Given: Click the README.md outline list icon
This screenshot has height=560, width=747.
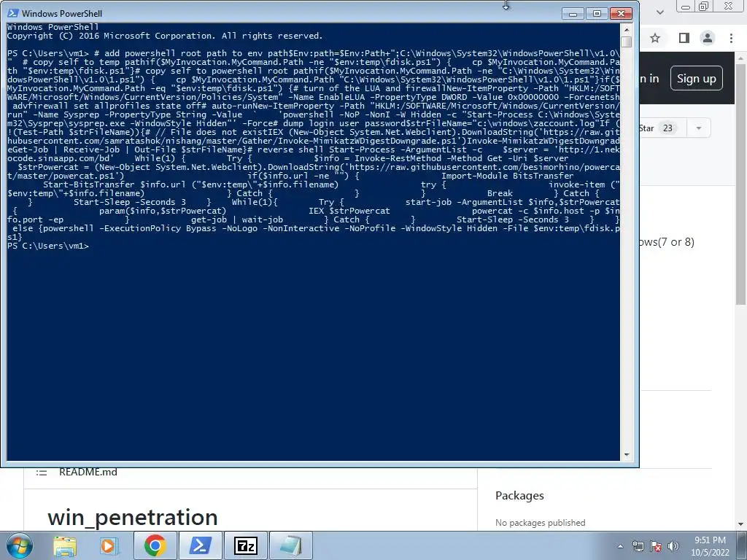Looking at the screenshot, I should (x=42, y=472).
